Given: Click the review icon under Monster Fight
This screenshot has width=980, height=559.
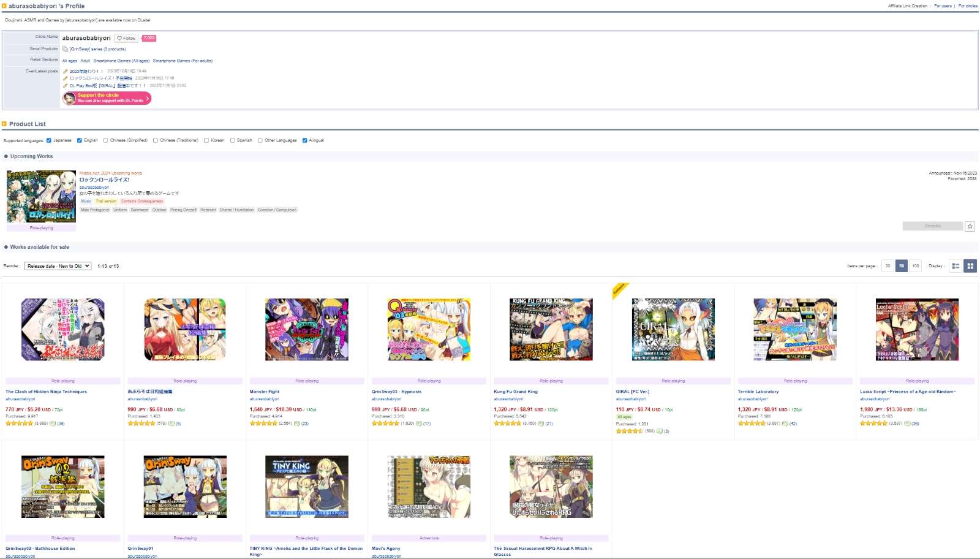Looking at the screenshot, I should (x=297, y=424).
